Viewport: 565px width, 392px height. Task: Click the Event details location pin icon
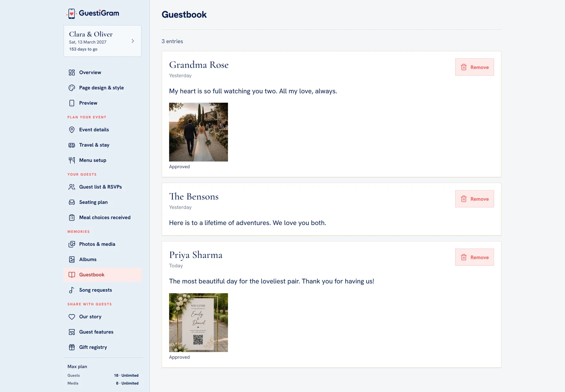tap(72, 130)
